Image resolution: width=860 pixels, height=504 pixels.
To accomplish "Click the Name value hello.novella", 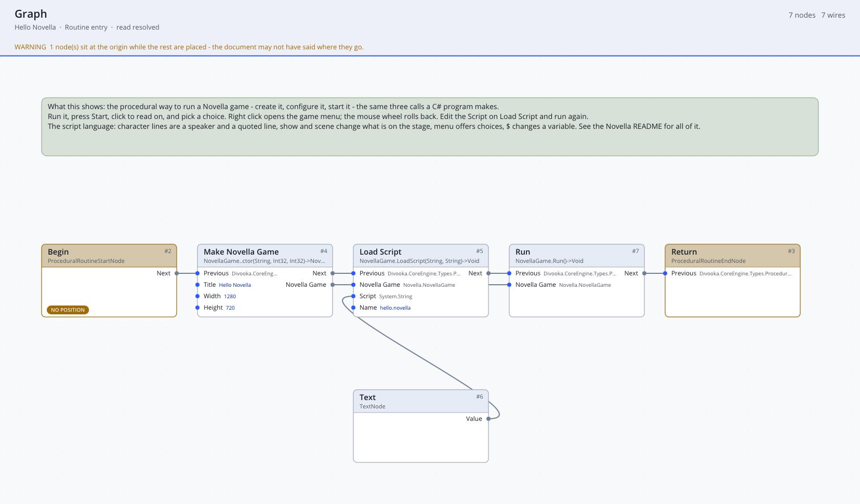I will (395, 308).
